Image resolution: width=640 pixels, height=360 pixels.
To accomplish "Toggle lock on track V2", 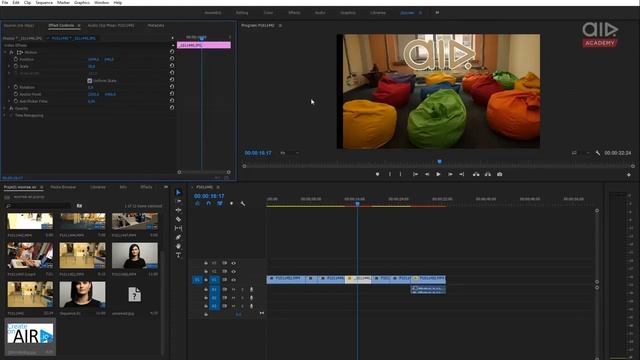I will tap(206, 271).
